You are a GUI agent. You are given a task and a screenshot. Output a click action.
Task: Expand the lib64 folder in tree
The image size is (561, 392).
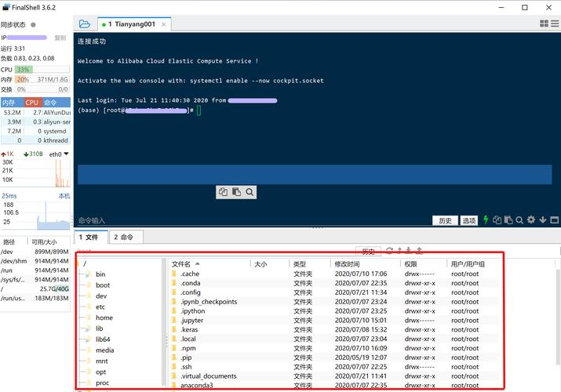click(x=87, y=339)
